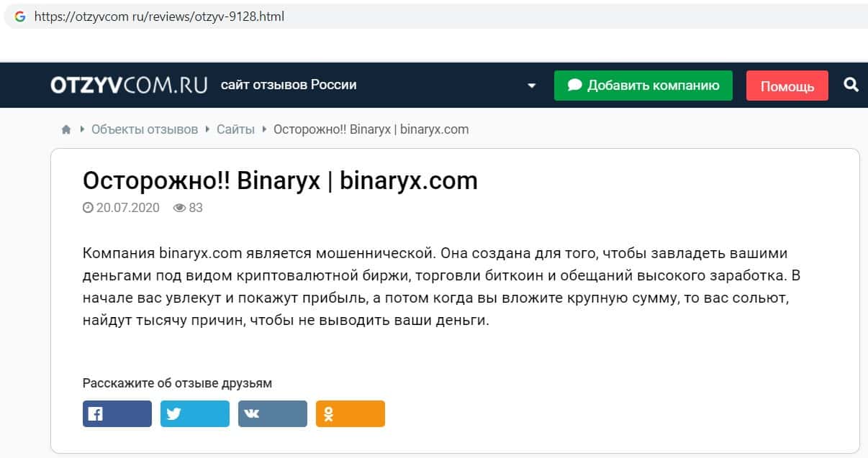868x458 pixels.
Task: Open the "Помощь" red button
Action: point(787,86)
